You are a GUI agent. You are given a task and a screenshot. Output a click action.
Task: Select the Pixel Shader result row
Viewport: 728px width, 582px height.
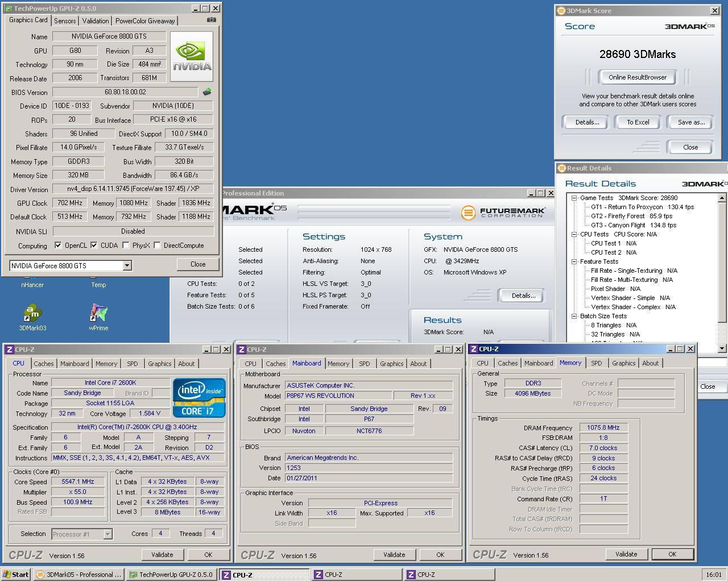click(x=615, y=289)
